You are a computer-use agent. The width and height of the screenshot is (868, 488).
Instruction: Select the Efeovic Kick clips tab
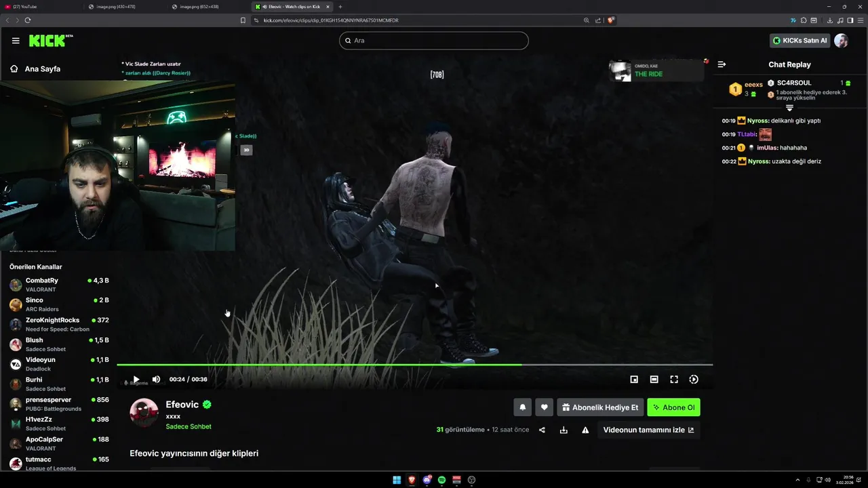(292, 7)
